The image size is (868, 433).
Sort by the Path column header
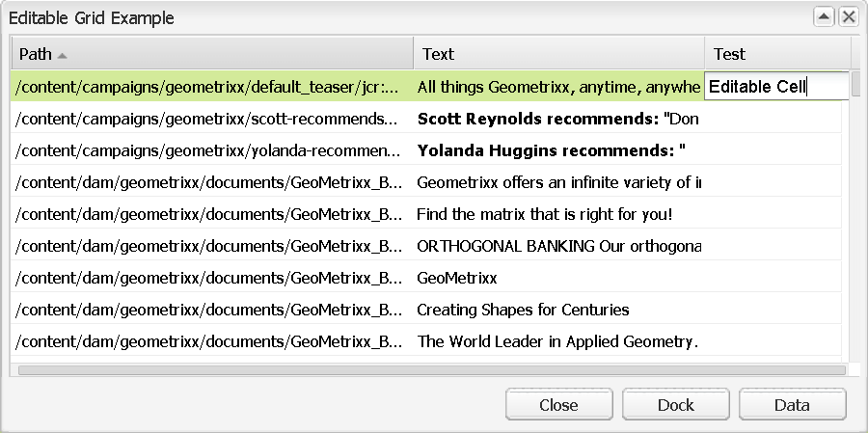coord(212,54)
